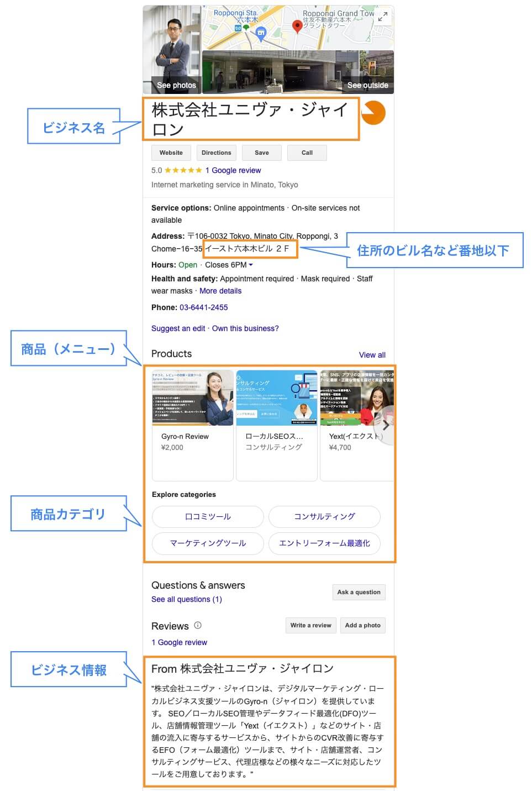The height and width of the screenshot is (791, 532).
Task: Click the ¥4,700 price under Yext
Action: click(x=340, y=448)
